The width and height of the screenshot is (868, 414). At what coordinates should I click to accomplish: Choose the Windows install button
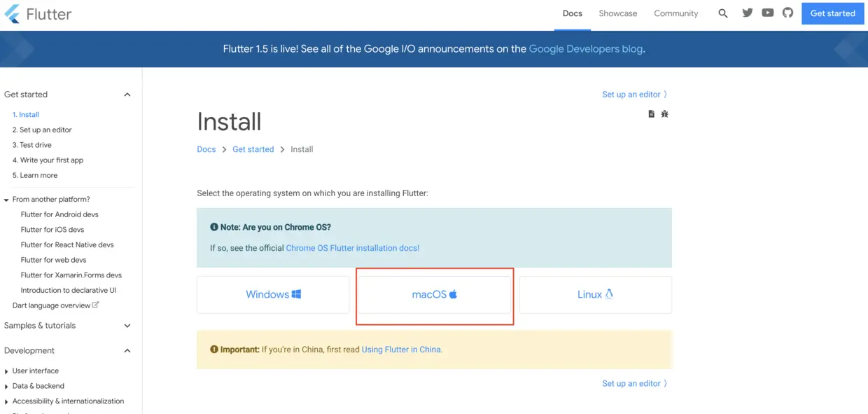pyautogui.click(x=273, y=295)
